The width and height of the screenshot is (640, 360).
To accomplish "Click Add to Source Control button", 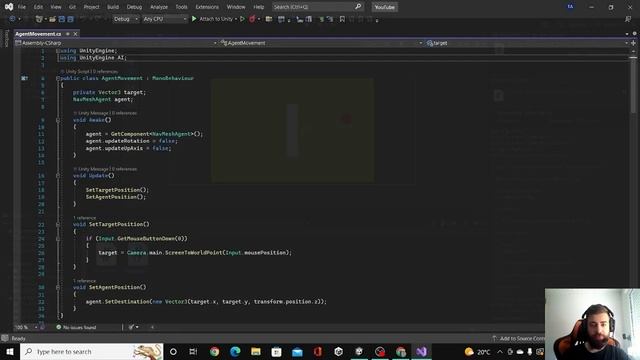I will (518, 338).
